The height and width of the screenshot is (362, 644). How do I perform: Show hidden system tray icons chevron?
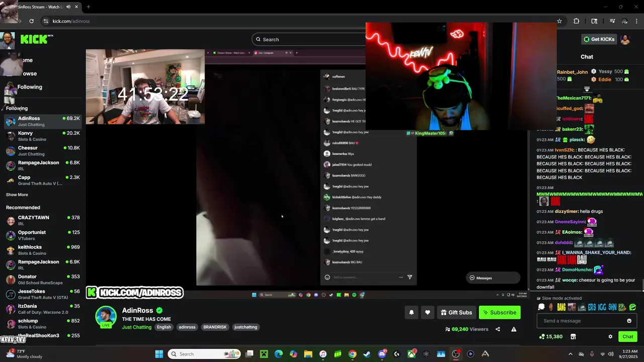point(570,354)
